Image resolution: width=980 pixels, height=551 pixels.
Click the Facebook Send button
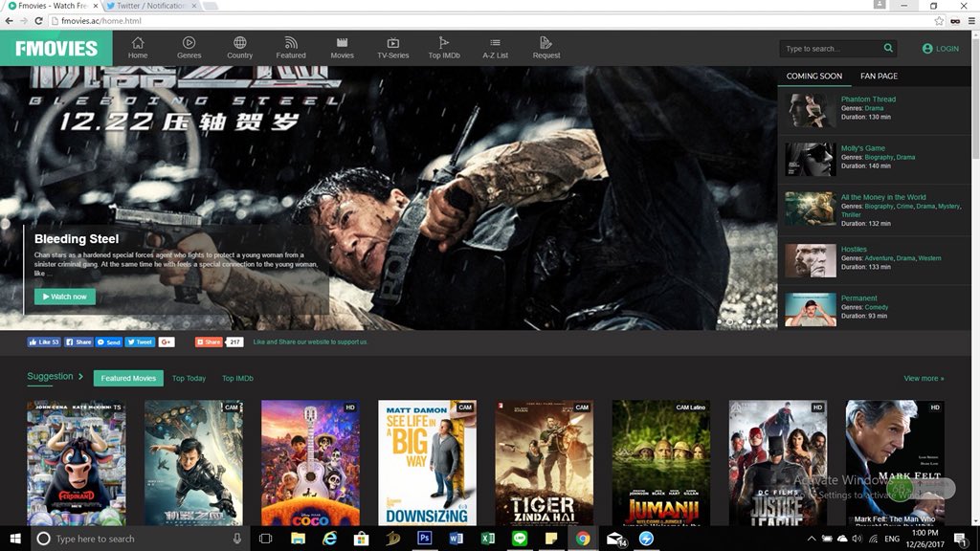109,342
